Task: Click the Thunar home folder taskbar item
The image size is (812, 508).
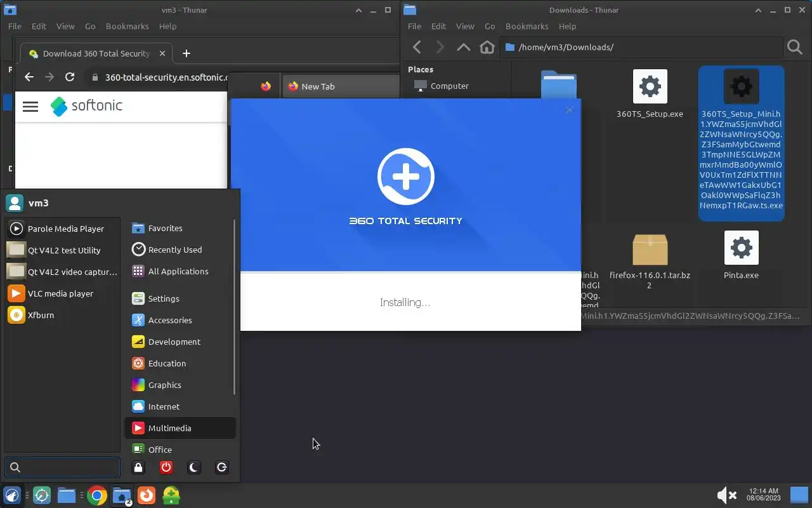Action: [x=122, y=495]
